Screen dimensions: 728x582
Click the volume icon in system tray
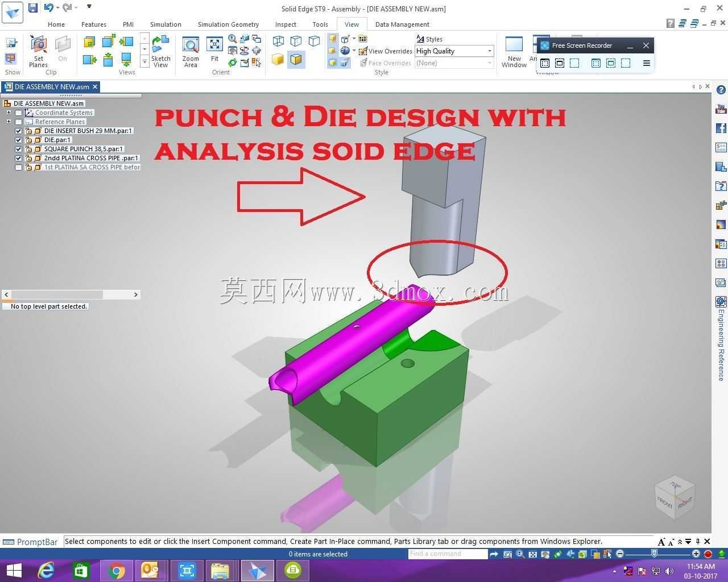click(669, 571)
